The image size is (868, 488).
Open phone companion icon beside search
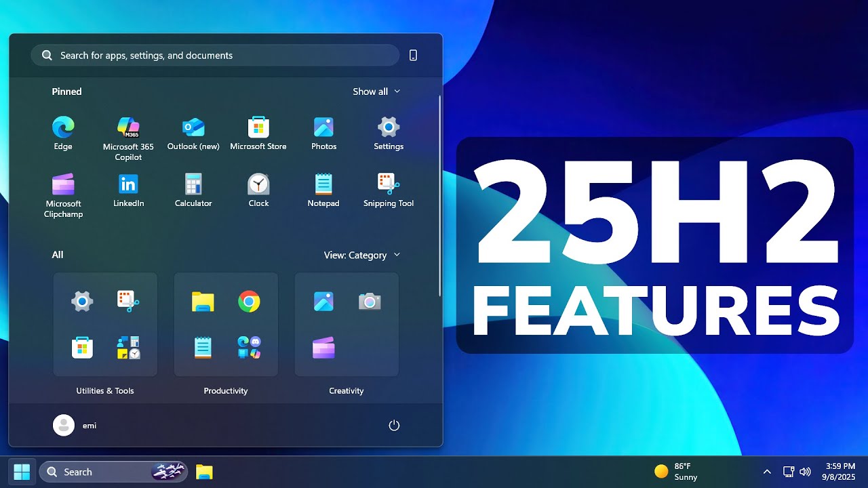(x=413, y=56)
